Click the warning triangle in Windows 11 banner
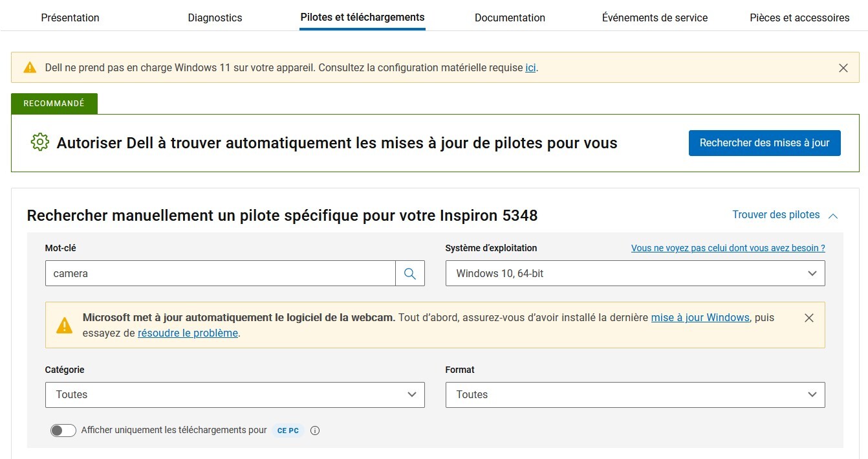This screenshot has width=868, height=459. 30,67
